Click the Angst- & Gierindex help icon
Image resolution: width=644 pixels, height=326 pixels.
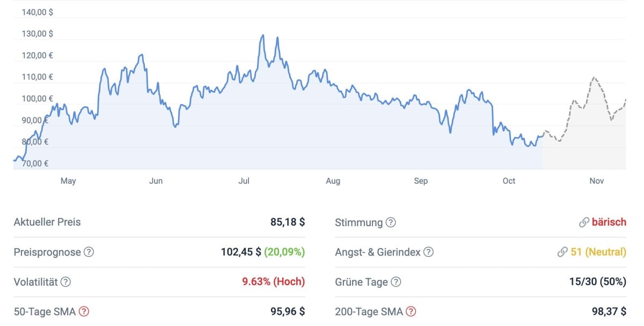point(428,252)
